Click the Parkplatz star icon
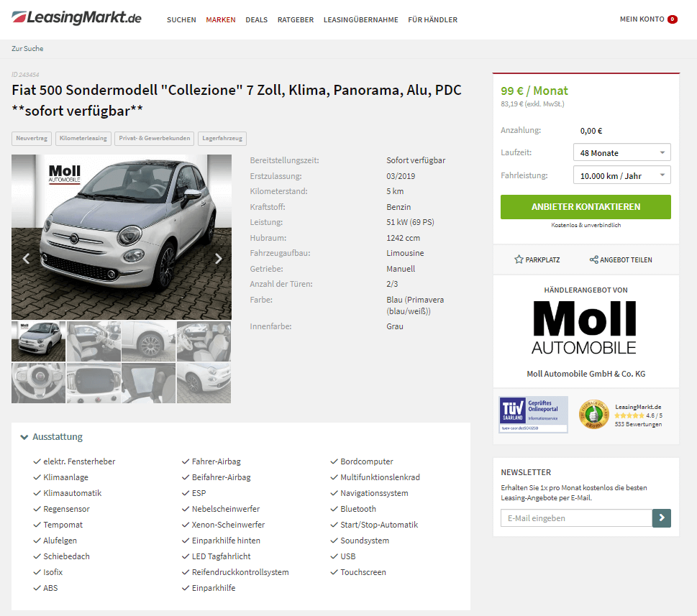Screen dimensions: 697x616 pos(519,259)
